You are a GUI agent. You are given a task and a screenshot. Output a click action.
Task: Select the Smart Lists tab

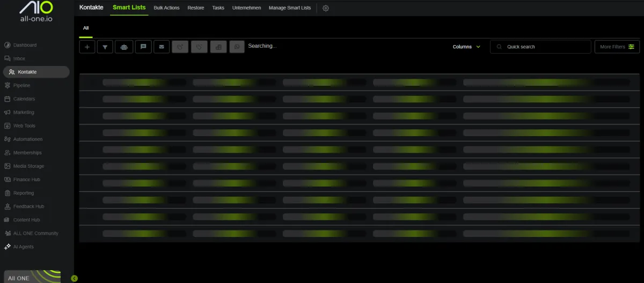(129, 8)
